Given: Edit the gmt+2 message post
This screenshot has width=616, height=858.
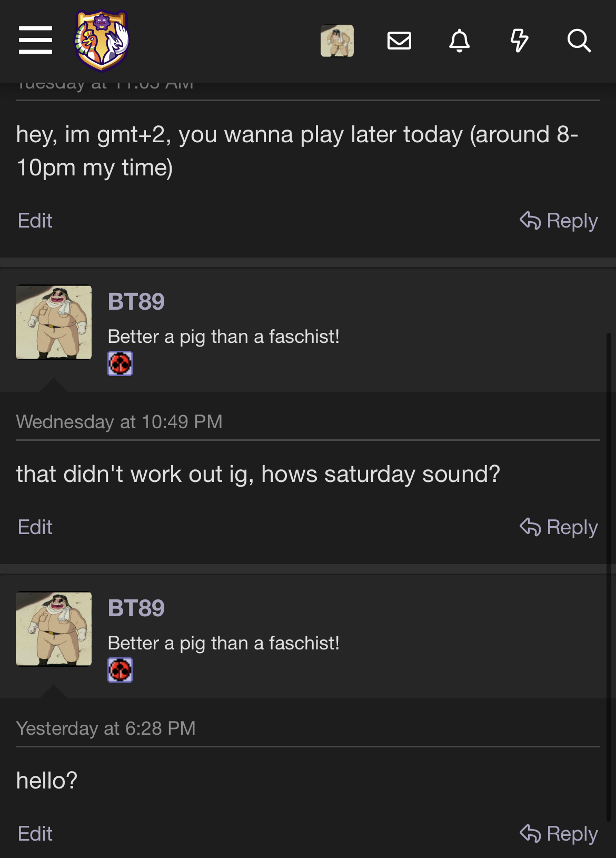Looking at the screenshot, I should [35, 221].
